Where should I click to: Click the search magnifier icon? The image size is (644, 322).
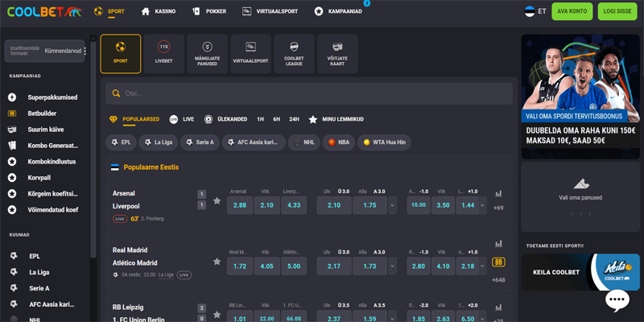coord(116,93)
